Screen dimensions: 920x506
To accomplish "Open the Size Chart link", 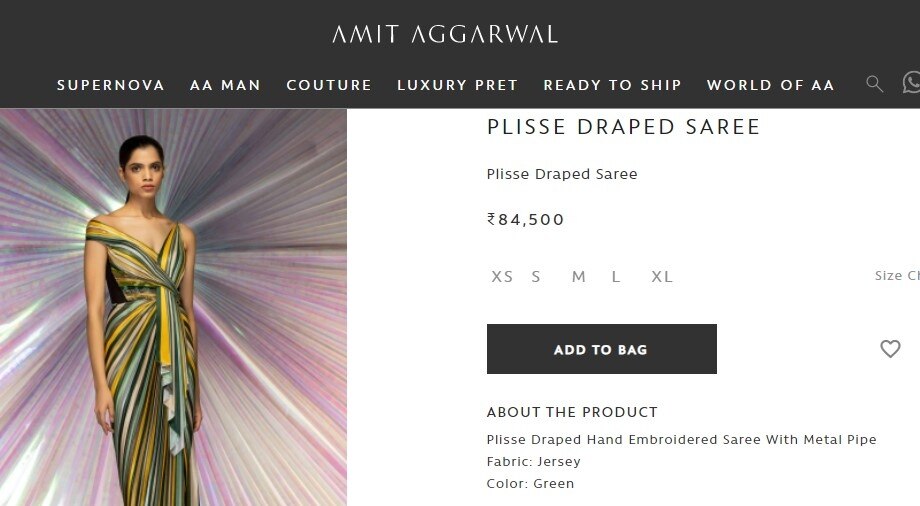I will tap(897, 276).
